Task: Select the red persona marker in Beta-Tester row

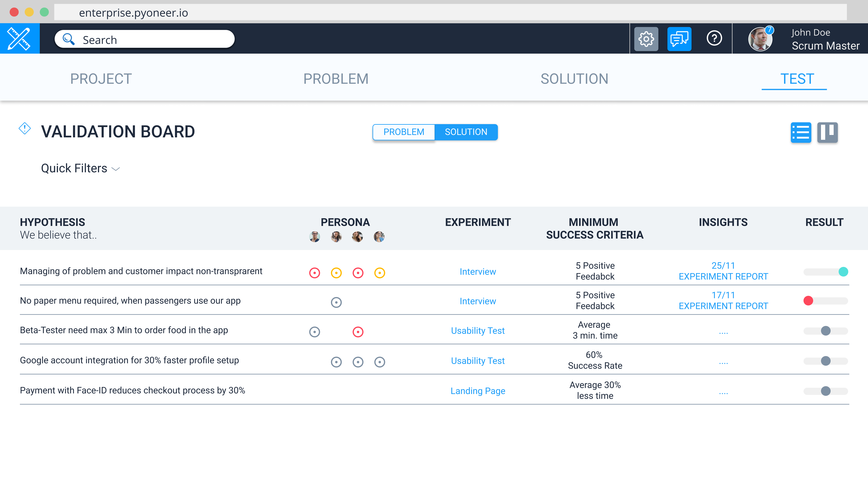Action: coord(358,332)
